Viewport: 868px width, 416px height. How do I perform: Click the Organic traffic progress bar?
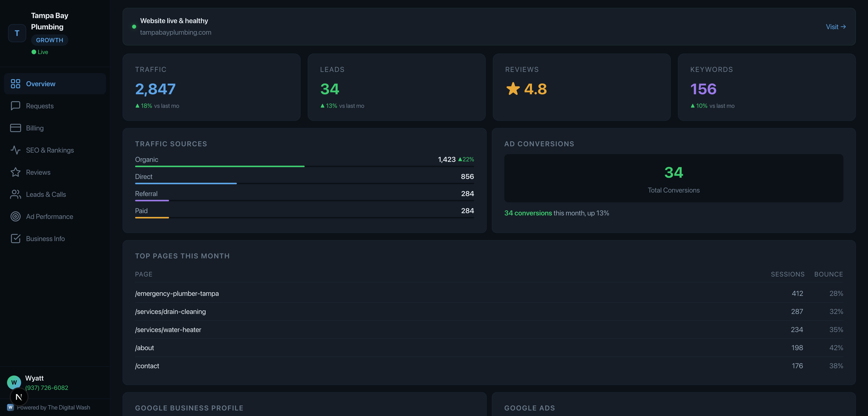(x=219, y=167)
